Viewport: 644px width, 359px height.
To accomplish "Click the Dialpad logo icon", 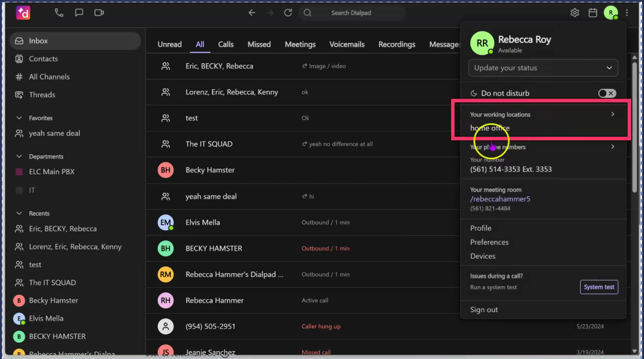I will pos(23,13).
